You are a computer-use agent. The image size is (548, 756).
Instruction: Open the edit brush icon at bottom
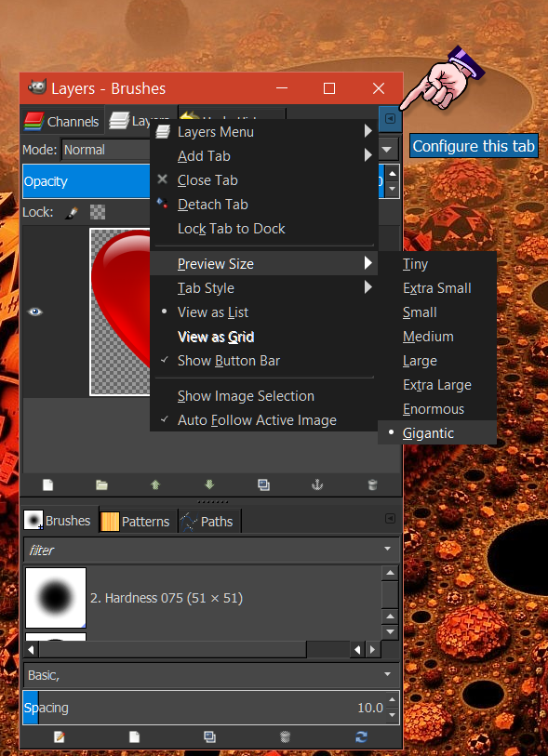pyautogui.click(x=60, y=736)
